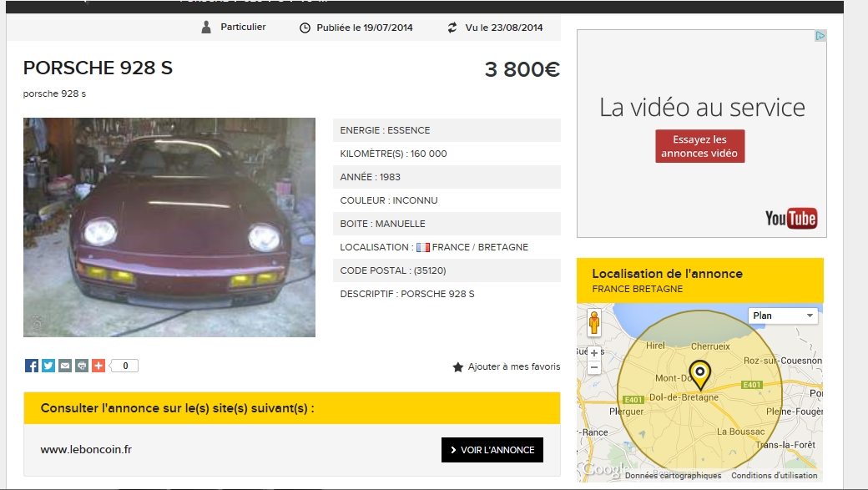Click the COULEUR : INCONNU row
The height and width of the screenshot is (490, 868).
(447, 200)
